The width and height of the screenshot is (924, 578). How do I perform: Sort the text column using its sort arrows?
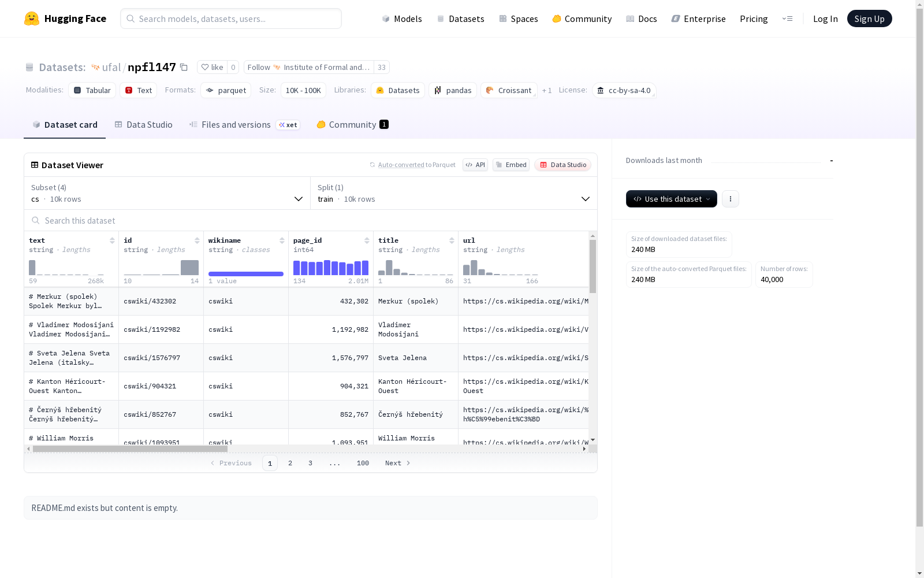(x=112, y=240)
